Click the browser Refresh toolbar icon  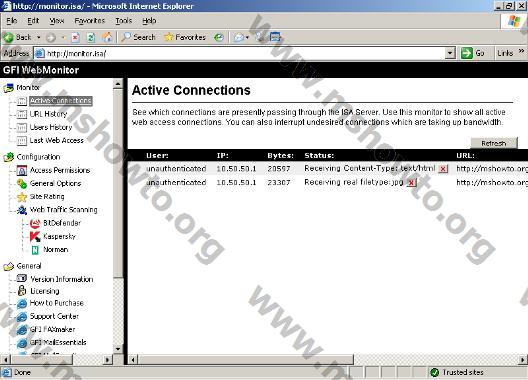91,37
